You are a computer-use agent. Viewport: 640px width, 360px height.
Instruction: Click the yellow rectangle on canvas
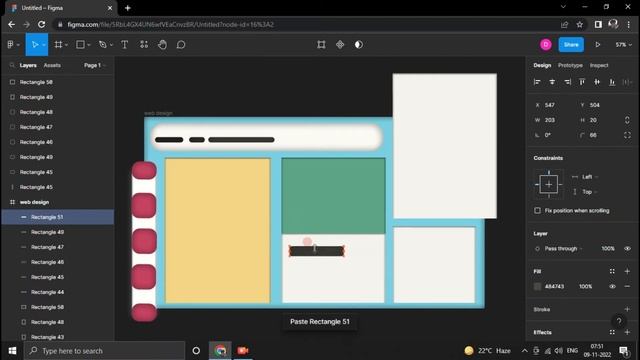(x=218, y=231)
